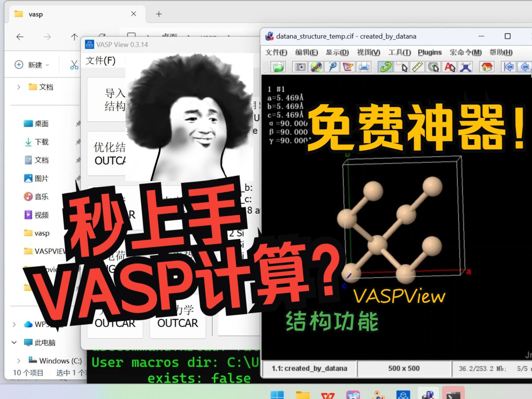Toggle the green rotate molecule tool

[385, 67]
